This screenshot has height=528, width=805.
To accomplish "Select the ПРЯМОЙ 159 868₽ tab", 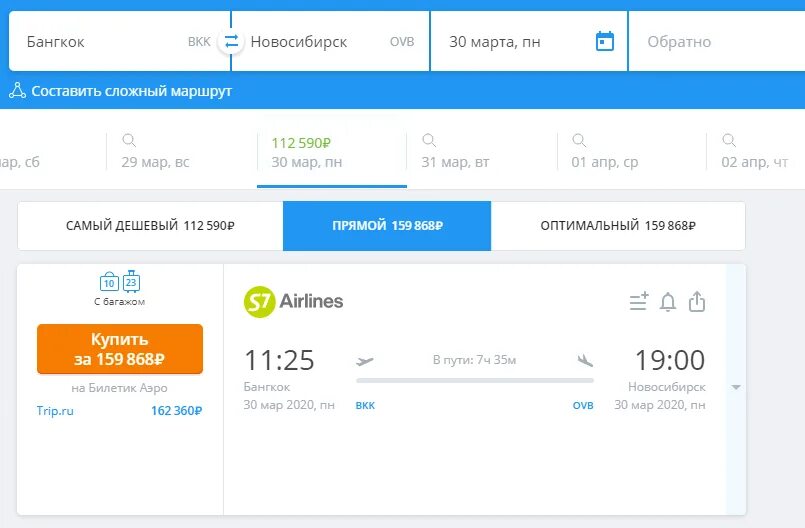I will click(387, 226).
